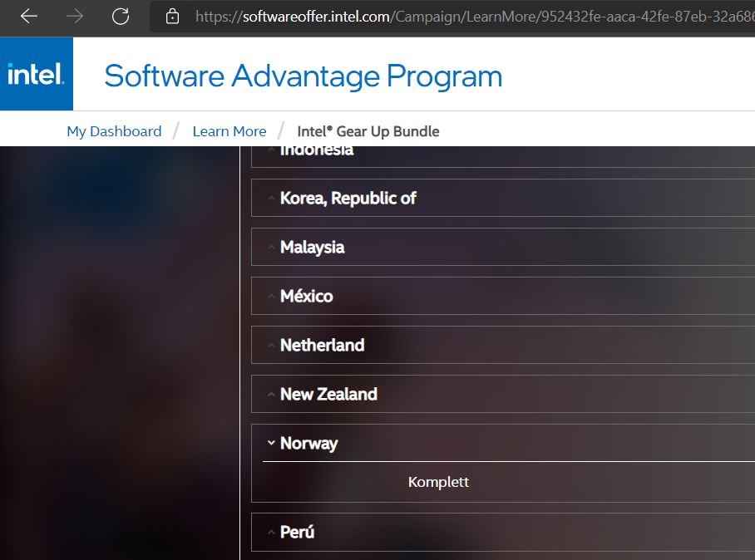The width and height of the screenshot is (755, 560).
Task: Click the Intel logo
Action: [x=36, y=74]
